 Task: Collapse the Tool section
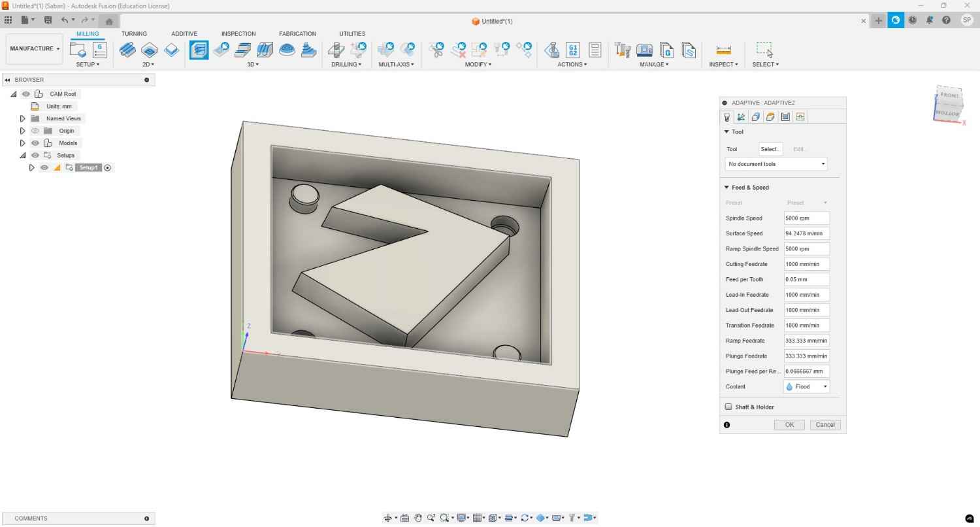pos(727,132)
